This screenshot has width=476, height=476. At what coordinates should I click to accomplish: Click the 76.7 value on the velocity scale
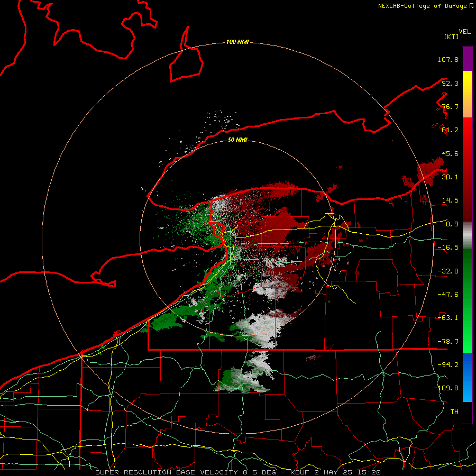(450, 106)
